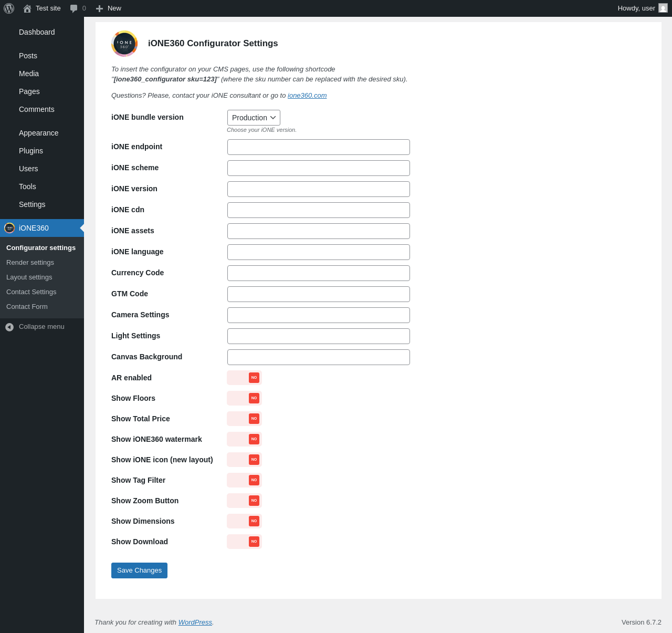Click the iONE360 header logo
672x633 pixels.
[124, 44]
